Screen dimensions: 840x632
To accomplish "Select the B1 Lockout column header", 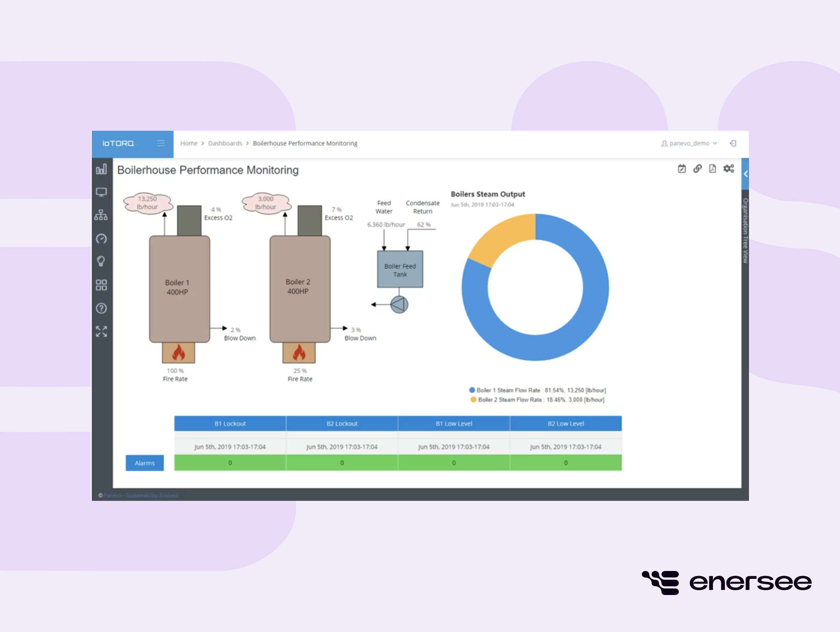I will [x=230, y=423].
